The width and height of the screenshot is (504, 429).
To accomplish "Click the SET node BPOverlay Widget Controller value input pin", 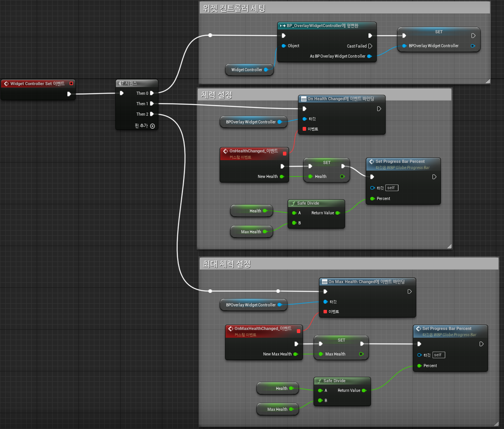I will click(x=404, y=46).
